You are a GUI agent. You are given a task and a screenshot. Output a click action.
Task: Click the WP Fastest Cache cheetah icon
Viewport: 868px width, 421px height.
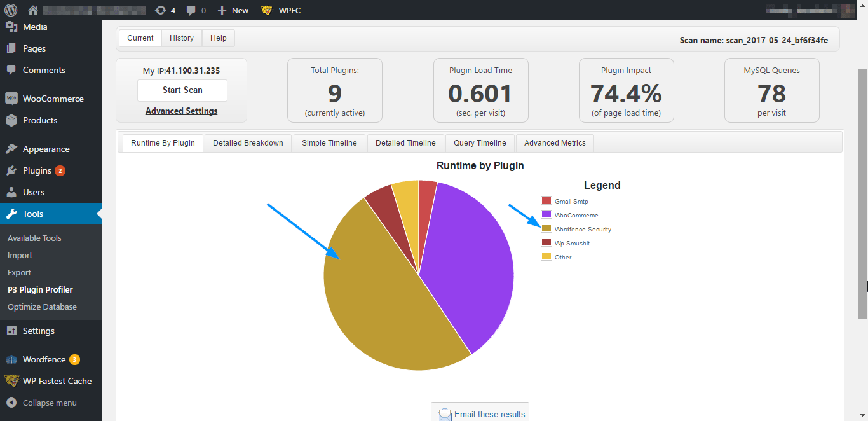coord(11,381)
